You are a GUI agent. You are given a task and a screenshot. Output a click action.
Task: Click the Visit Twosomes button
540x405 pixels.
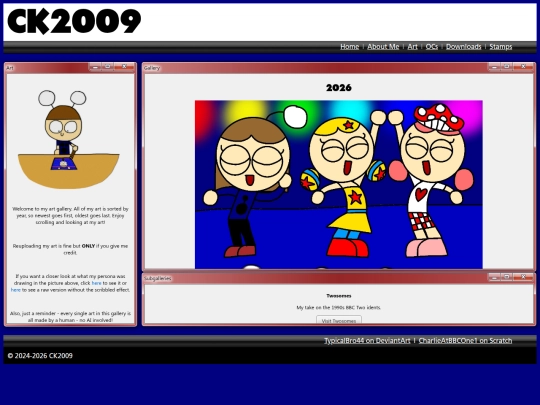339,320
